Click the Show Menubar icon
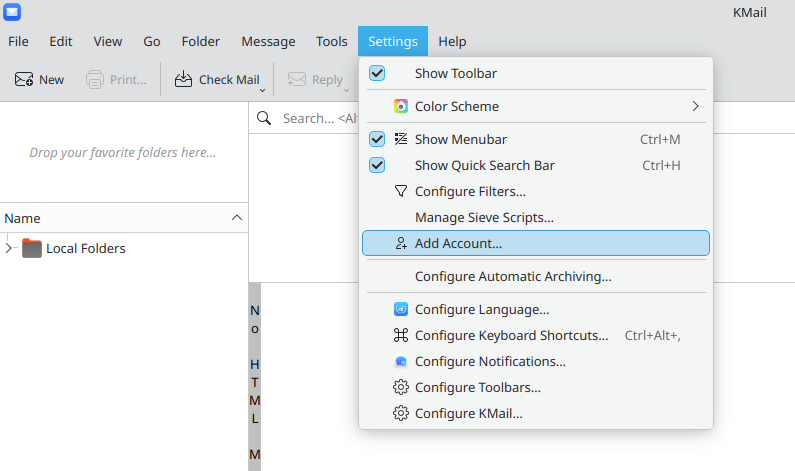Screen dimensions: 795x471 [401, 139]
